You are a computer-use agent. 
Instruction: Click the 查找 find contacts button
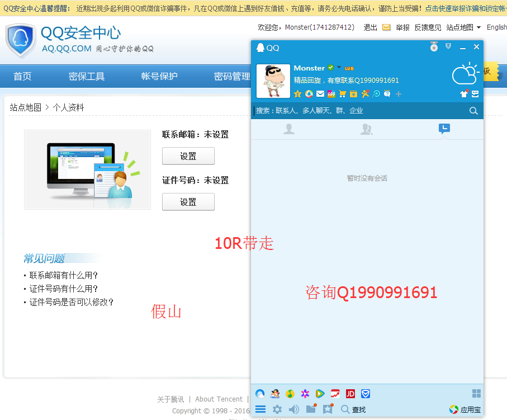tap(353, 409)
